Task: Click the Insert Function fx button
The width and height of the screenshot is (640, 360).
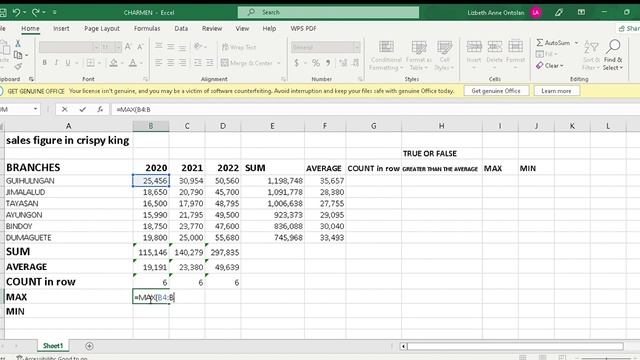Action: click(x=100, y=109)
